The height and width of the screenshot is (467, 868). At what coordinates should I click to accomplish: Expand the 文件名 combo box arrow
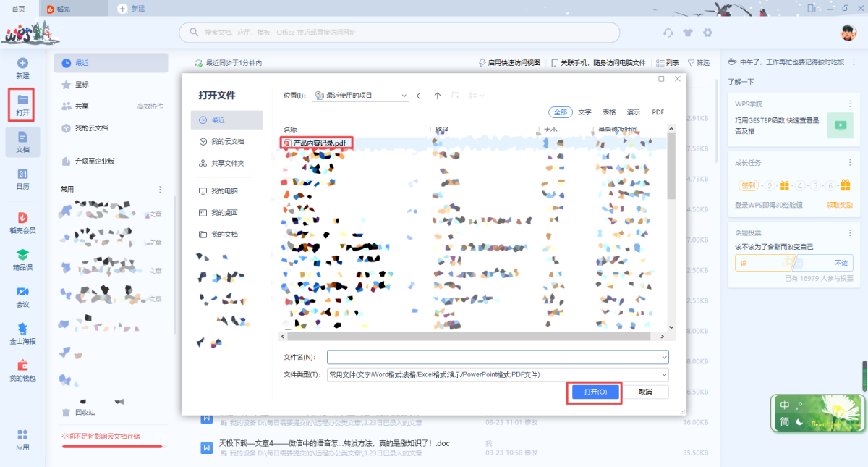[664, 357]
